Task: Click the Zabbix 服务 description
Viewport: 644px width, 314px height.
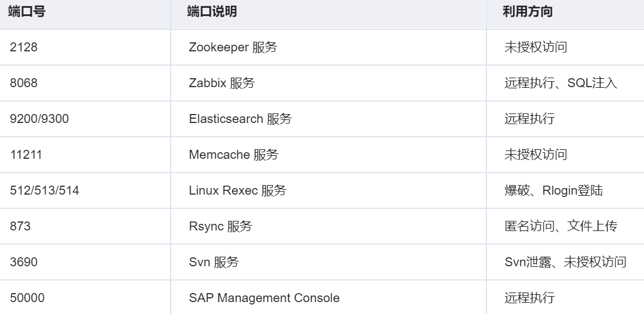Action: click(x=222, y=83)
